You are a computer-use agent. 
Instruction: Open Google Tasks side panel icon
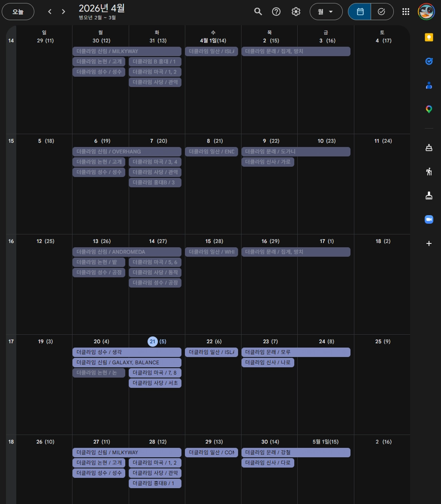click(429, 61)
